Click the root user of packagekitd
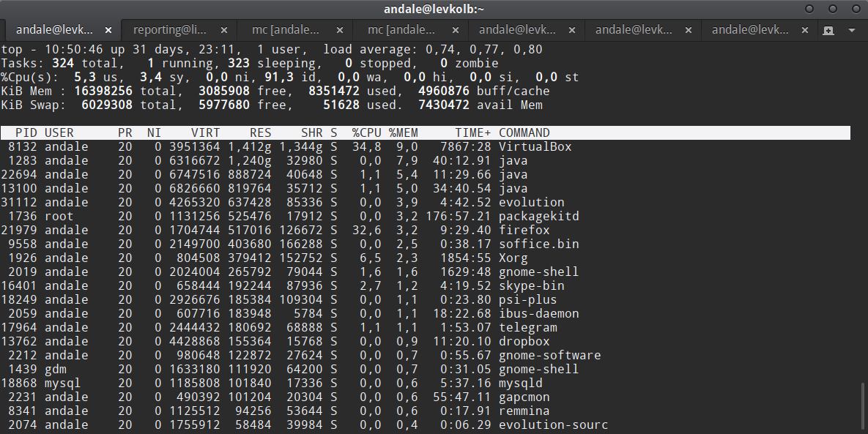868x434 pixels. pos(59,216)
